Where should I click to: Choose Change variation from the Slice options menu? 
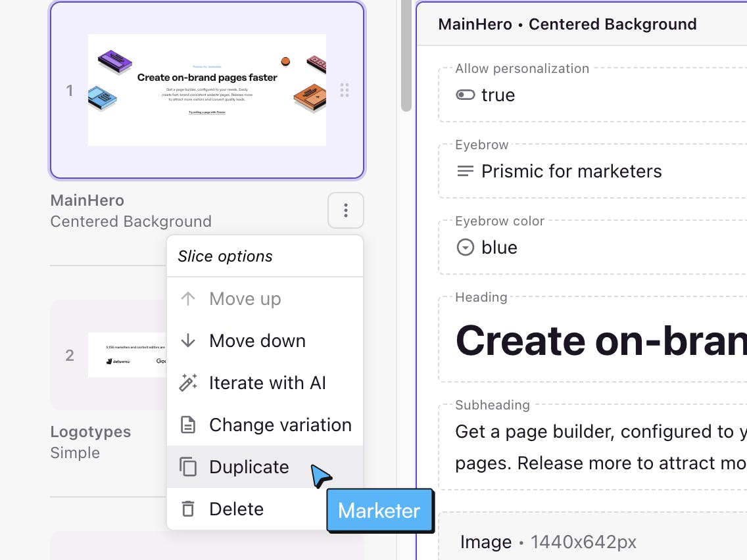[280, 425]
